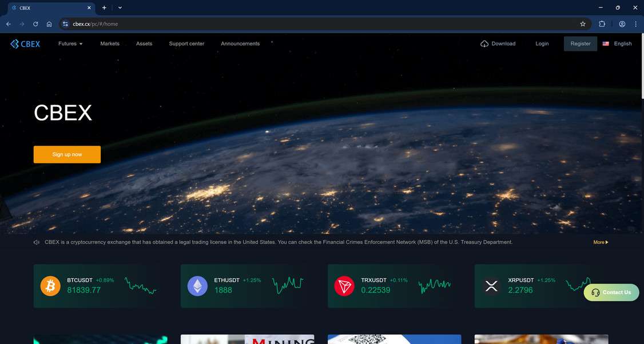Click the ETHUSDT +1.25% change
644x344 pixels.
click(x=252, y=280)
